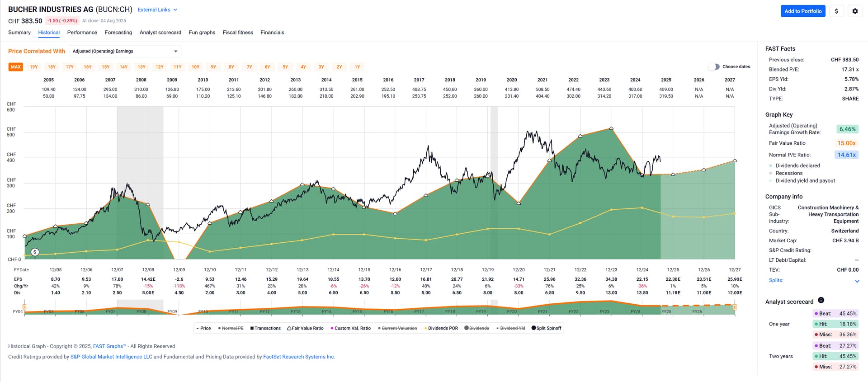This screenshot has width=868, height=382.
Task: Click fair value marker at 12/27 estimate
Action: click(x=735, y=160)
